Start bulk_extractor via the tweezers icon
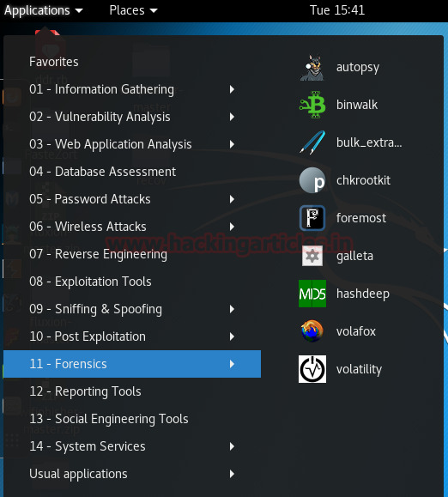Image resolution: width=448 pixels, height=497 pixels. point(312,142)
